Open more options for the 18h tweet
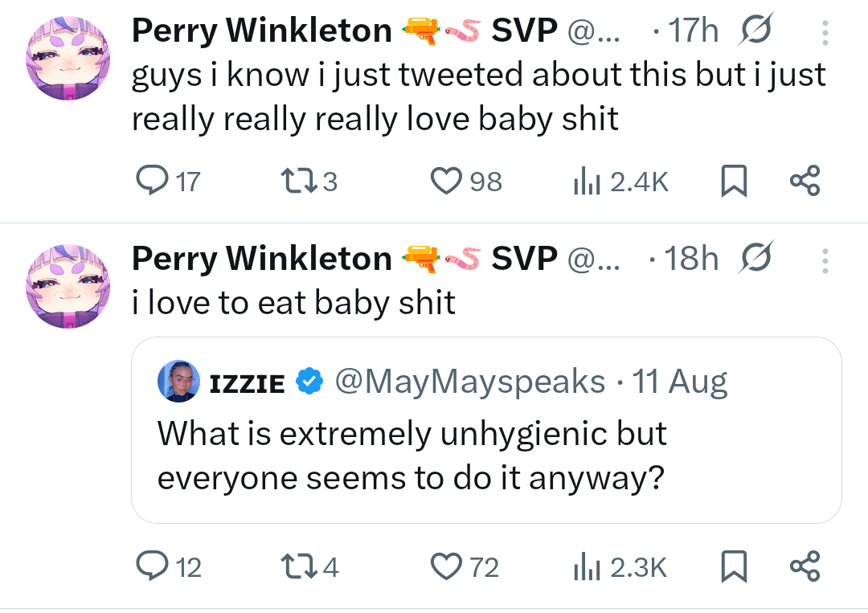This screenshot has width=868, height=613. click(825, 260)
